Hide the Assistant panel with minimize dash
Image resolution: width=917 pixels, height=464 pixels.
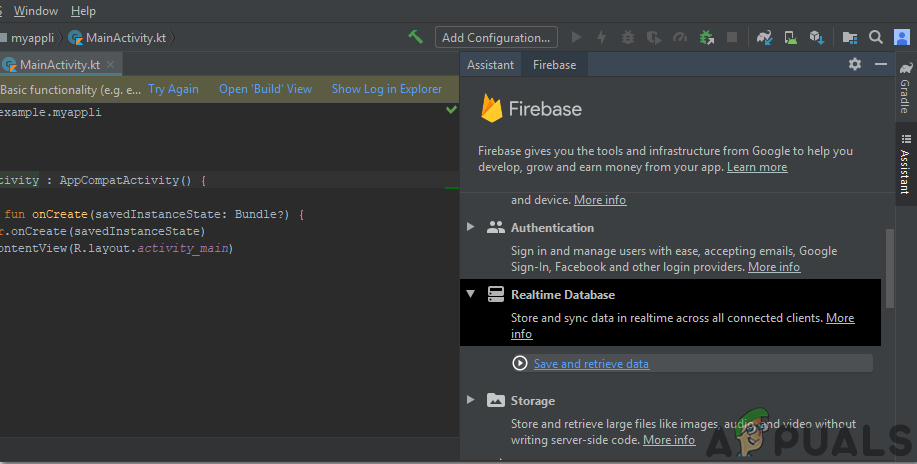point(881,64)
